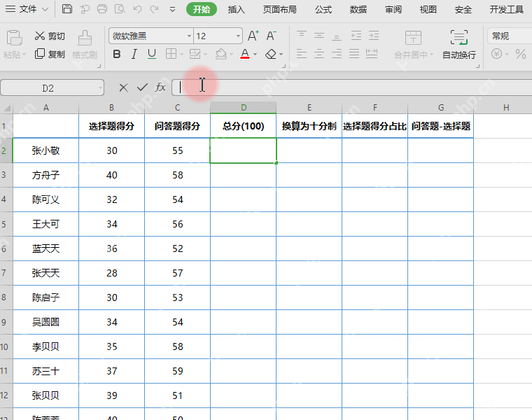Select the cell containing 张小敬
This screenshot has height=420, width=532.
[x=45, y=150]
